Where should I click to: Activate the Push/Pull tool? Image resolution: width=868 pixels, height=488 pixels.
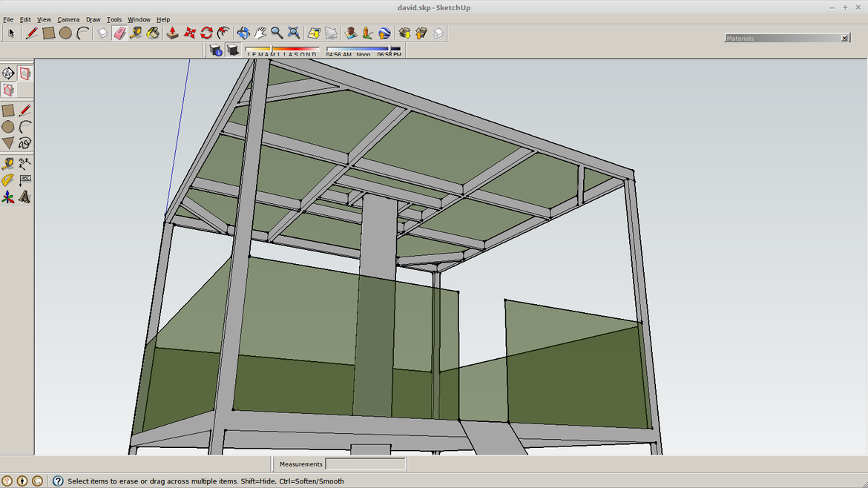(172, 33)
